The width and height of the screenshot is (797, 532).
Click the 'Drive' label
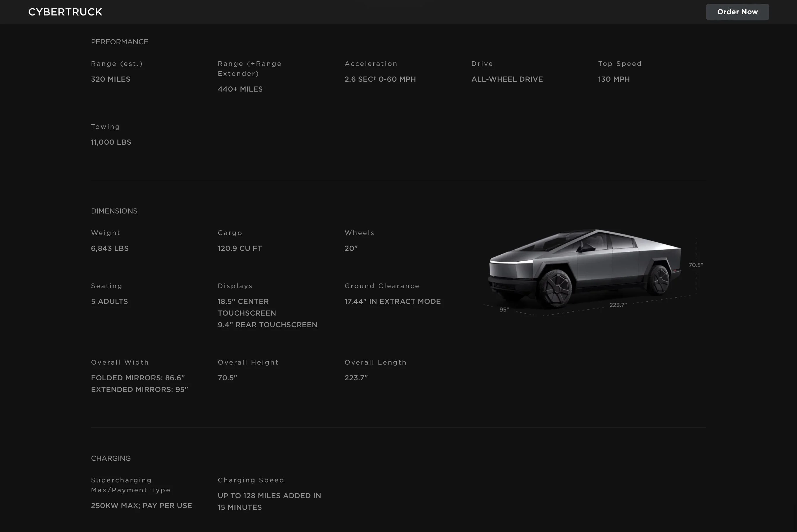click(482, 64)
